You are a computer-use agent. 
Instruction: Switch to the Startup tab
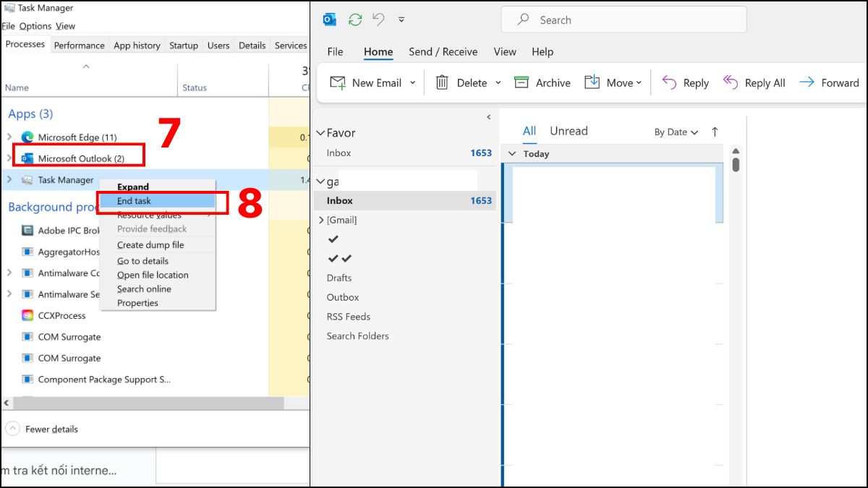pos(184,45)
